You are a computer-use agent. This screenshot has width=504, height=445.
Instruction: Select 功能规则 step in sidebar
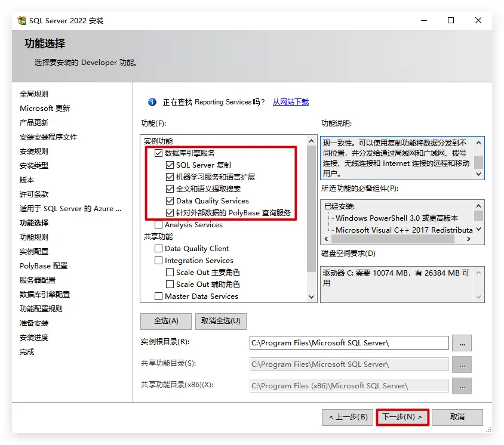point(34,237)
